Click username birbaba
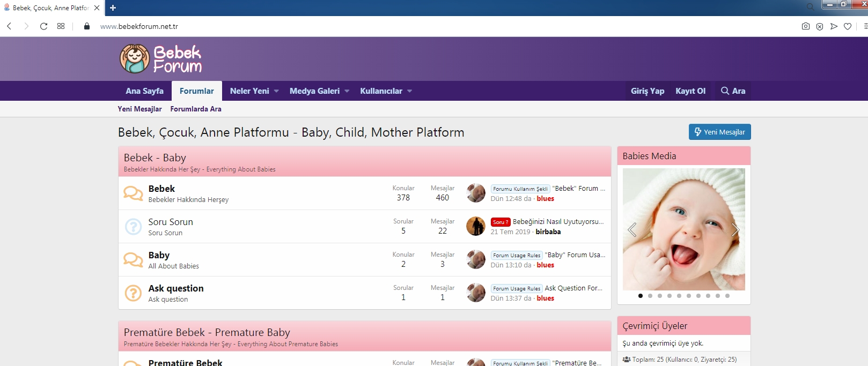The image size is (868, 366). (x=548, y=232)
